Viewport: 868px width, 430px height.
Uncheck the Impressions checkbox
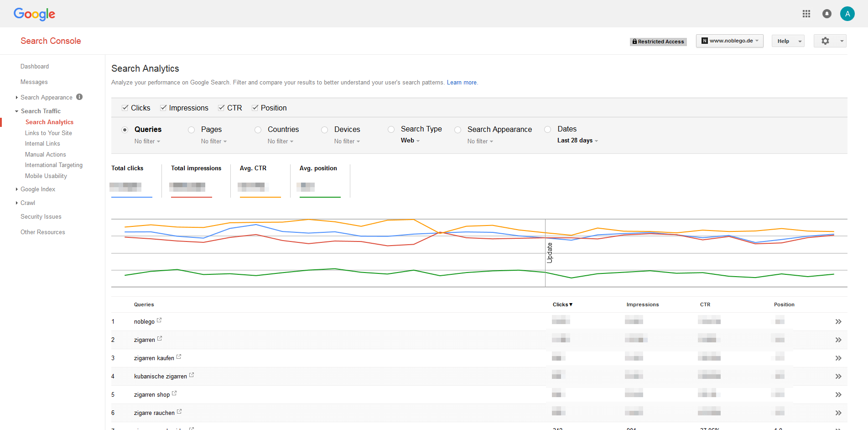164,107
